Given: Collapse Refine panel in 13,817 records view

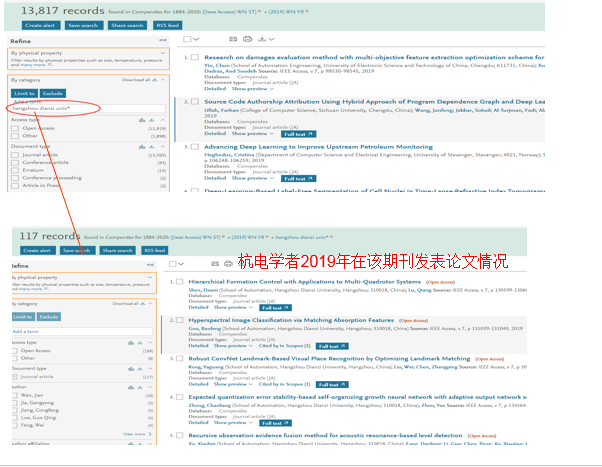Looking at the screenshot, I should (163, 40).
